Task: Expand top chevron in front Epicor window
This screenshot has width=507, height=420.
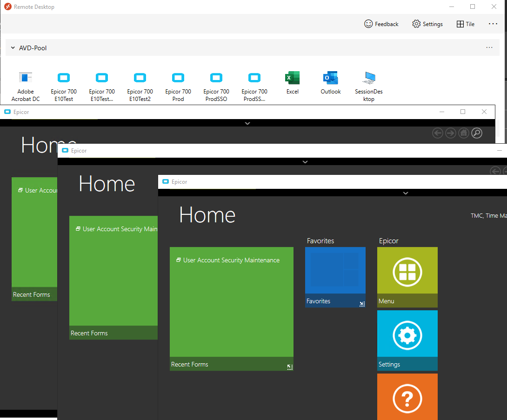Action: (406, 193)
